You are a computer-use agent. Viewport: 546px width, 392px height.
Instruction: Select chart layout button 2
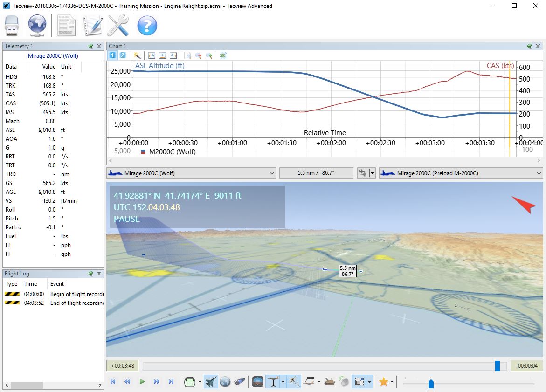pyautogui.click(x=123, y=55)
